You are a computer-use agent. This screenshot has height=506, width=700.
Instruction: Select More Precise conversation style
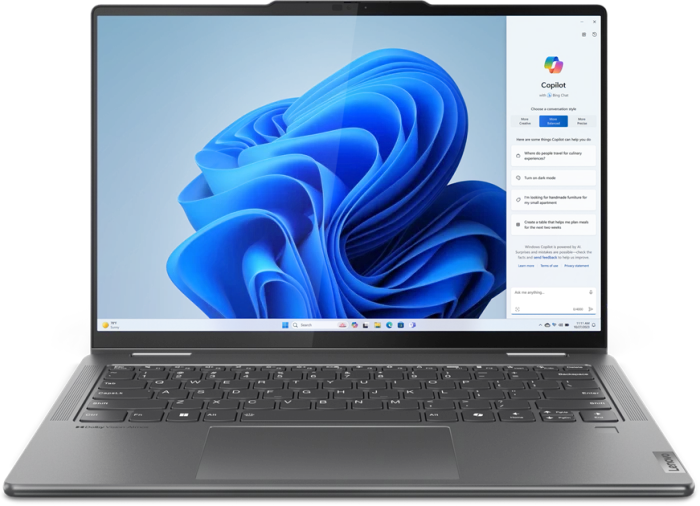coord(582,121)
